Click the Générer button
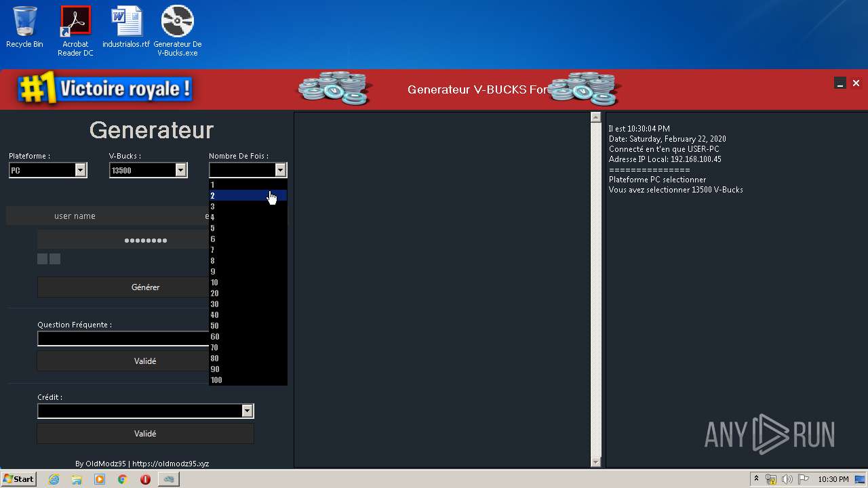868x488 pixels. point(123,287)
